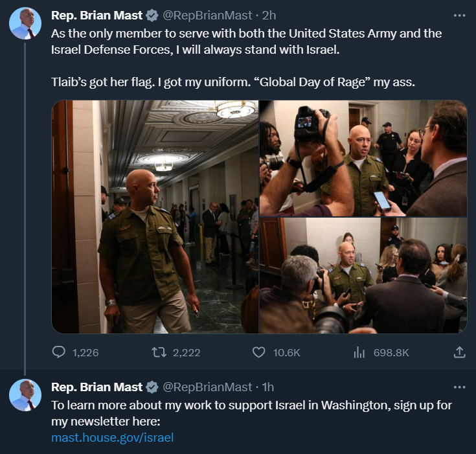Click Rep. Brian Mast name on second tweet
Image resolution: width=476 pixels, height=454 pixels.
click(96, 387)
